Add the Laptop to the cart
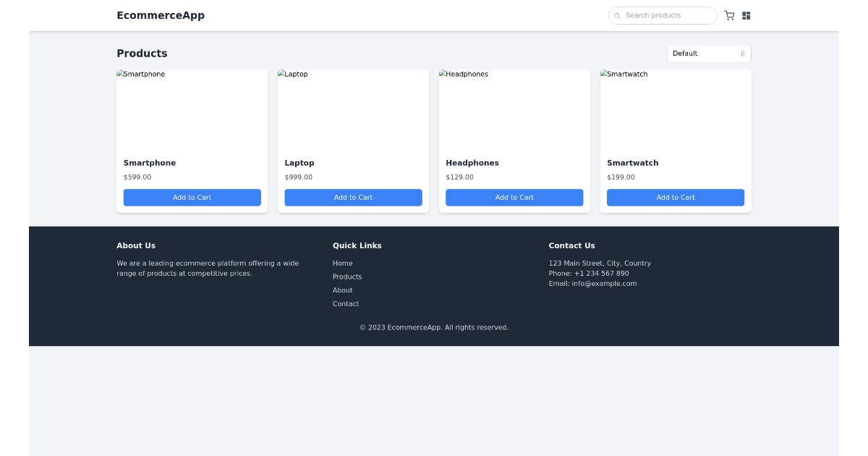Viewport: 868px width, 456px height. pyautogui.click(x=353, y=197)
